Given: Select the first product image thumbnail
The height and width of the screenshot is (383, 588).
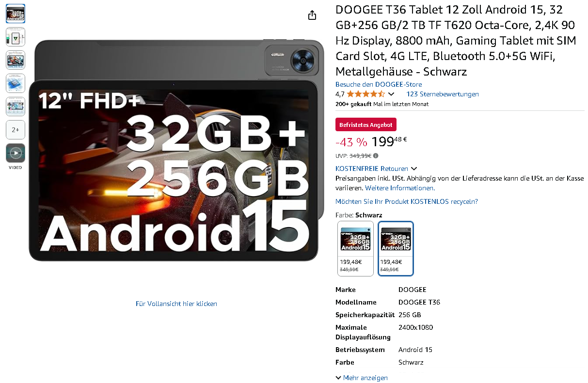Looking at the screenshot, I should (16, 14).
